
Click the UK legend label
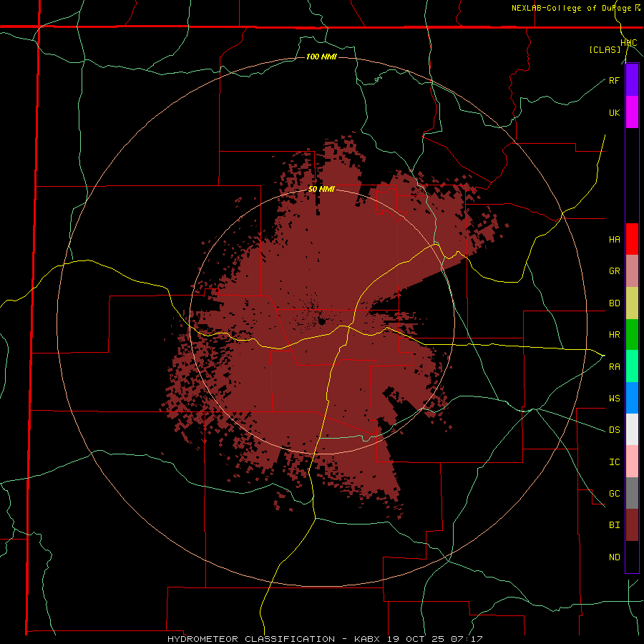614,112
